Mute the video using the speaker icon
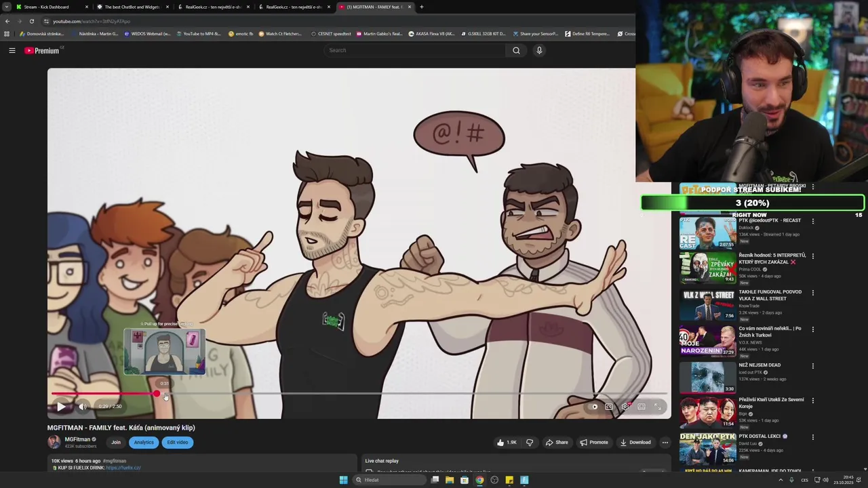 [82, 407]
